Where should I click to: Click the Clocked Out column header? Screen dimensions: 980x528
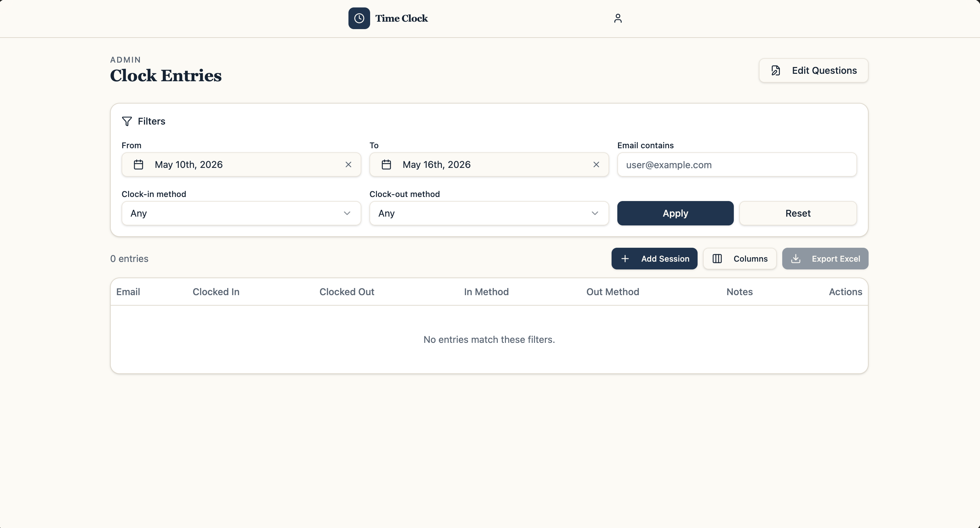pos(346,291)
